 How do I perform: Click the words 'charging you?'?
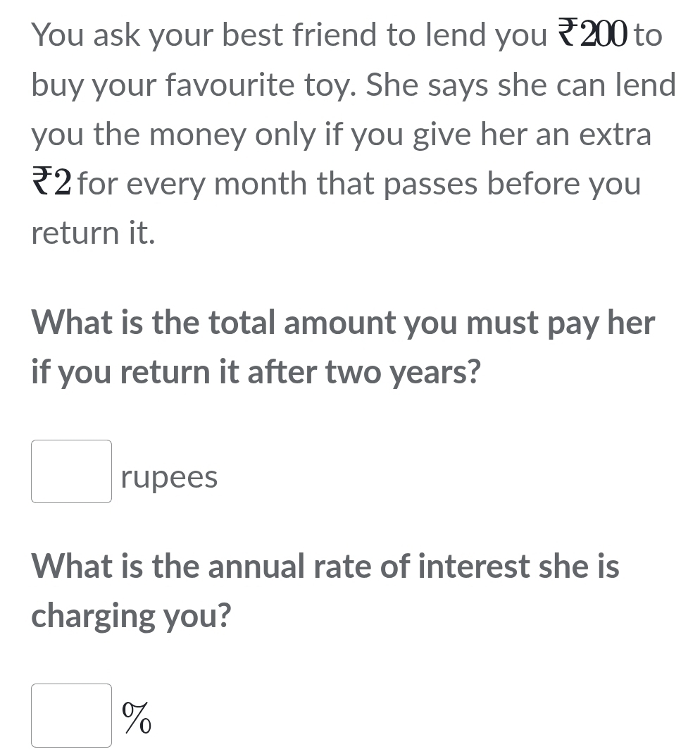[x=132, y=616]
